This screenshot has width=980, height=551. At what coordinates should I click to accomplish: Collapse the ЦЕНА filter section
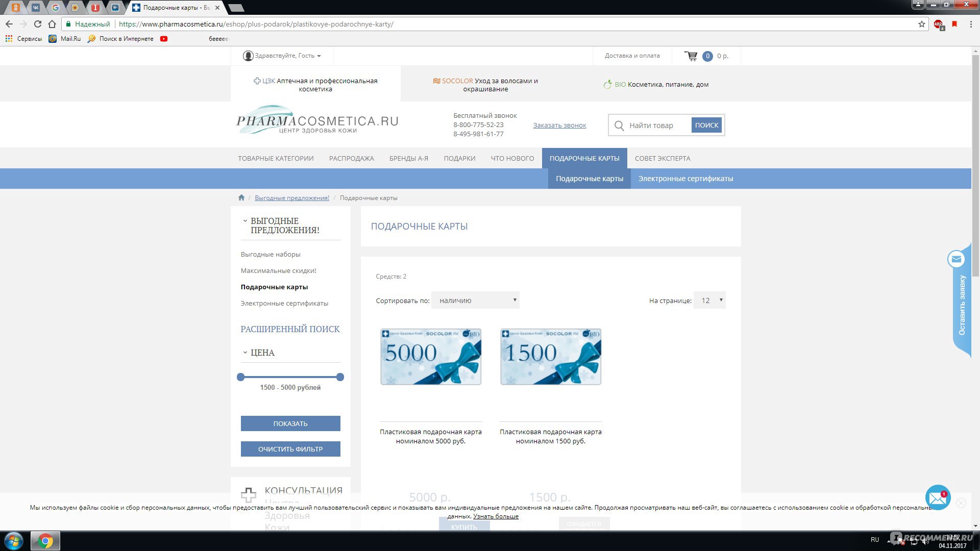(245, 353)
